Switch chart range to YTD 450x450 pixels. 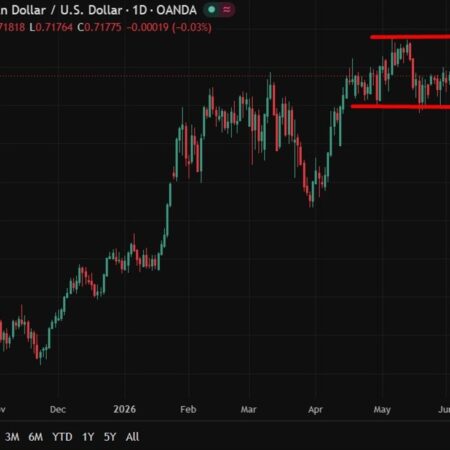coord(62,437)
